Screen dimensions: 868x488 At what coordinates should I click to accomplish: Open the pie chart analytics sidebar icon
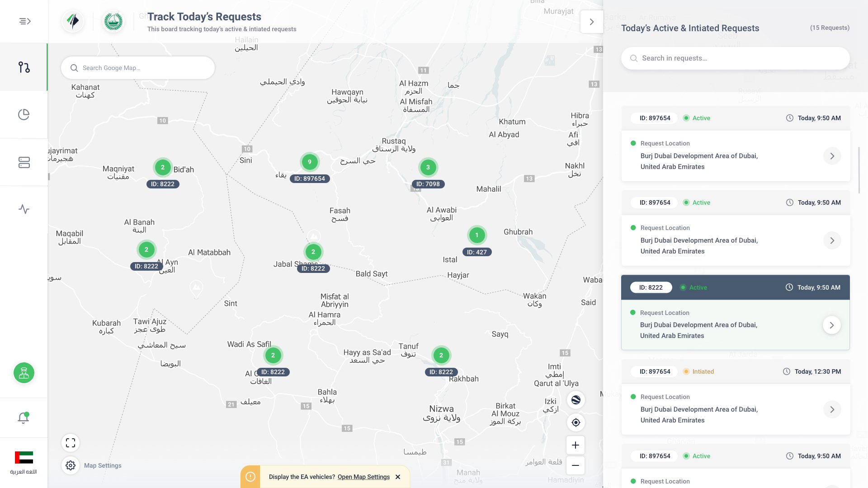pos(24,115)
